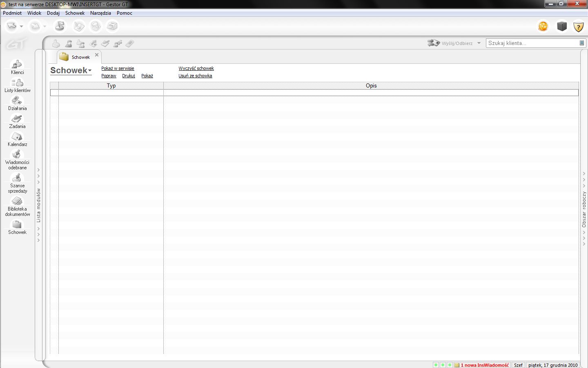Click the dark cube icon
The height and width of the screenshot is (368, 588).
[562, 26]
